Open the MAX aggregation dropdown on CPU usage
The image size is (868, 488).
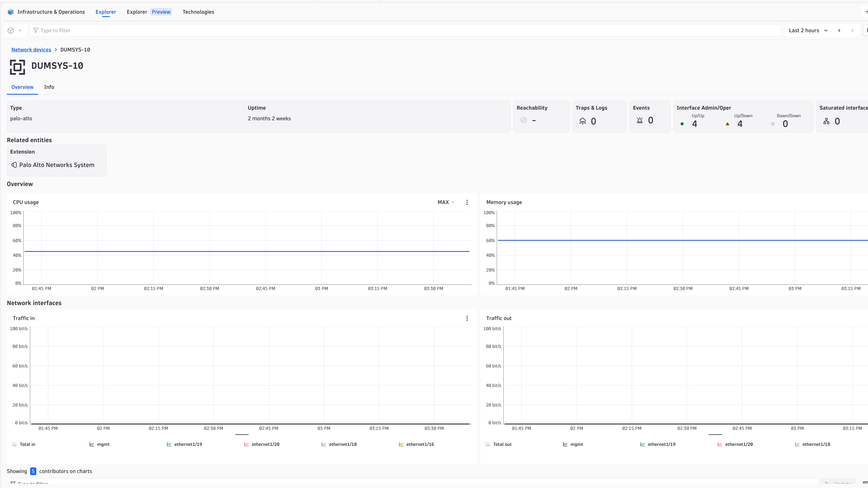coord(446,202)
